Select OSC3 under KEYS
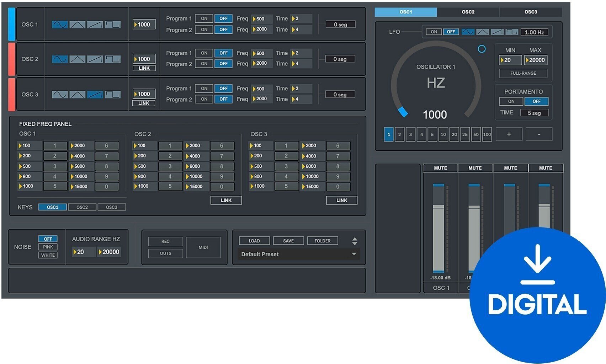 (112, 207)
